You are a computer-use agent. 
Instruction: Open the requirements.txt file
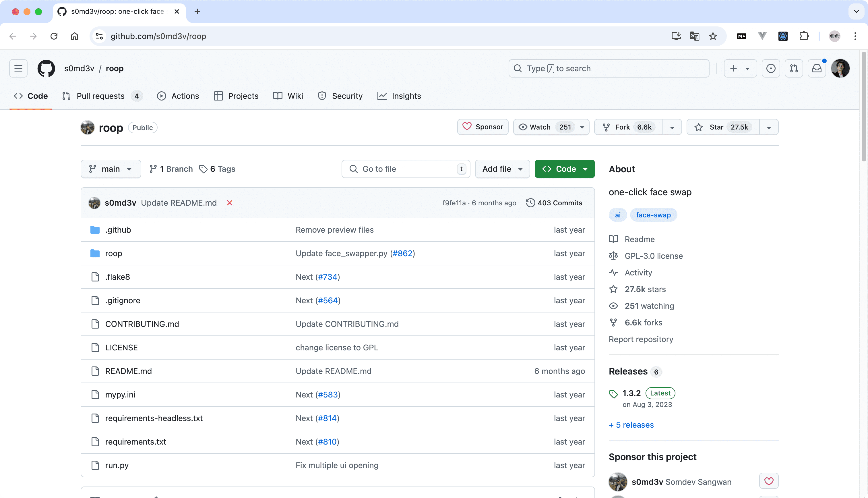tap(135, 441)
